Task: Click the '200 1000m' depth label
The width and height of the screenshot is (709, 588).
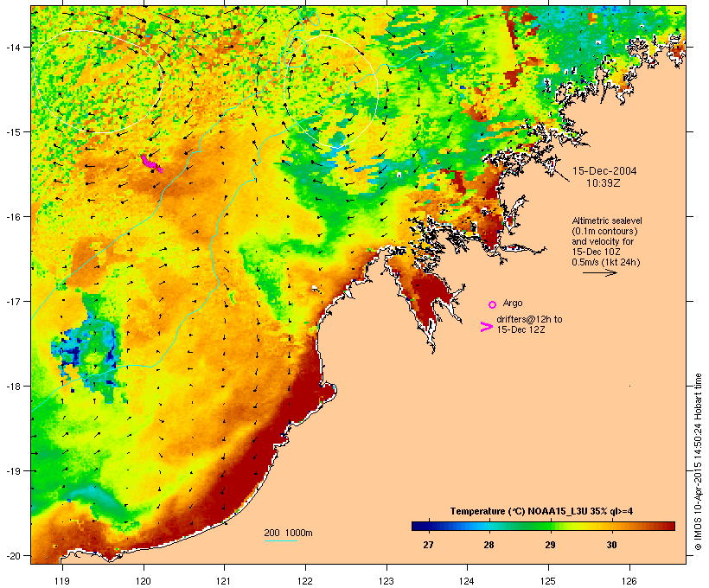Action: [x=288, y=533]
